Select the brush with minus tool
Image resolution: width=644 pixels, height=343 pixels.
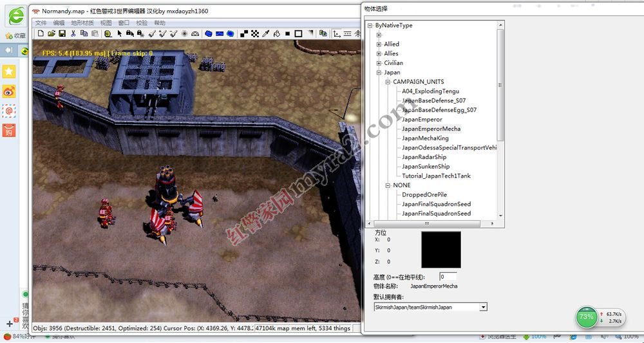click(x=173, y=33)
